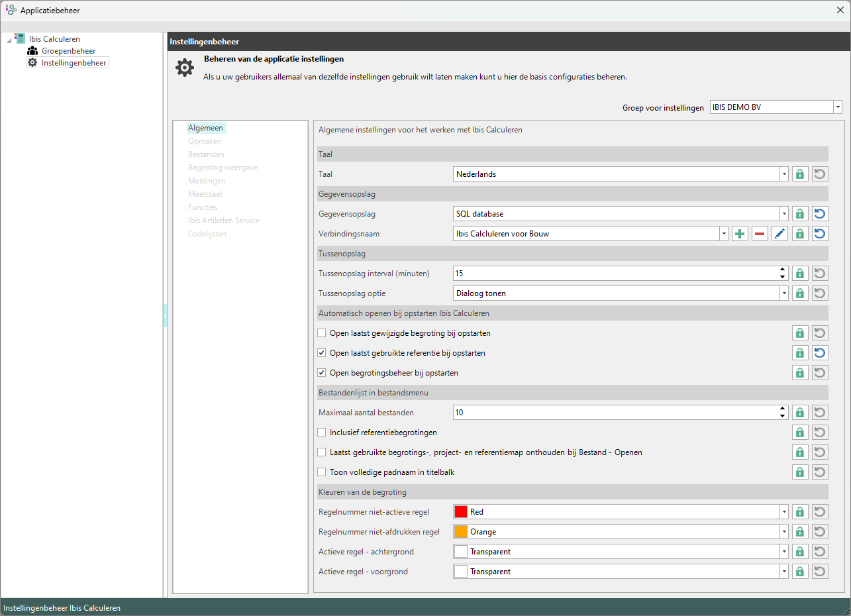Click lock icon for Maximaal aantal bestanden

coord(800,413)
